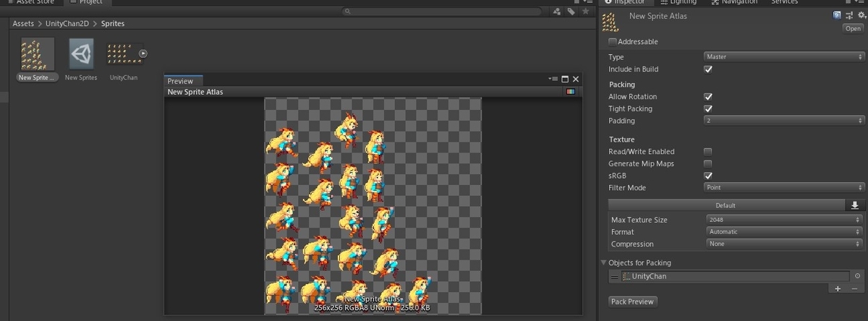Click the packed sprite atlas preview image

(x=373, y=205)
